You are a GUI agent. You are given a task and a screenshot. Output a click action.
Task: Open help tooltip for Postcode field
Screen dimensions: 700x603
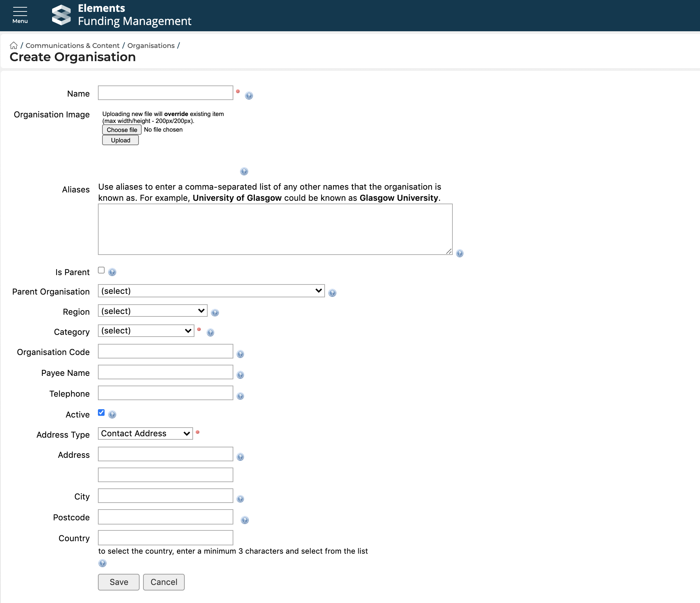coord(244,520)
